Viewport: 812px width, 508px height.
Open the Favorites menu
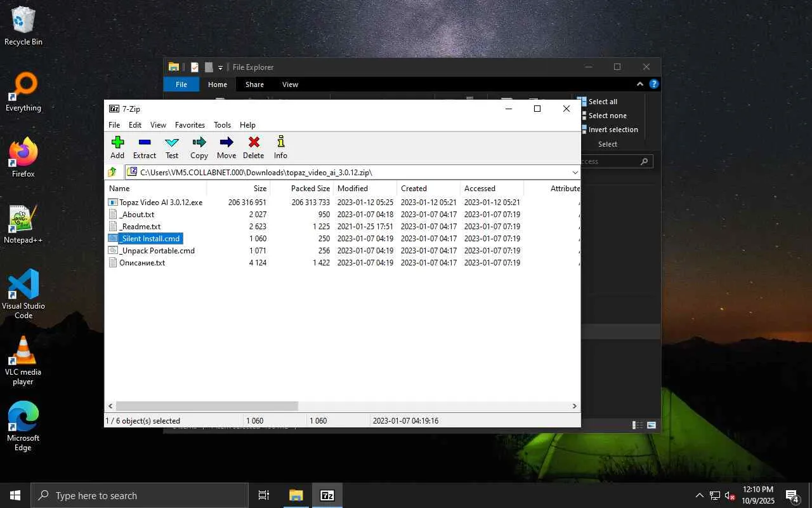pyautogui.click(x=190, y=125)
